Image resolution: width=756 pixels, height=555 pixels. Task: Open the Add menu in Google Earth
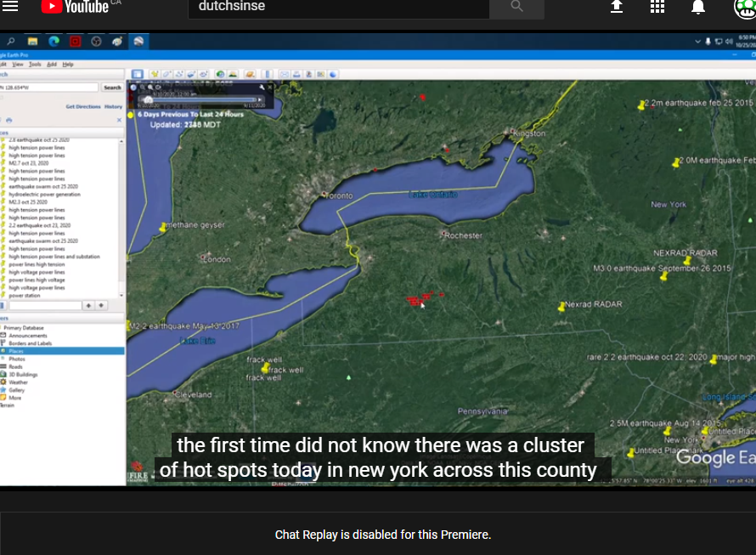(x=52, y=65)
